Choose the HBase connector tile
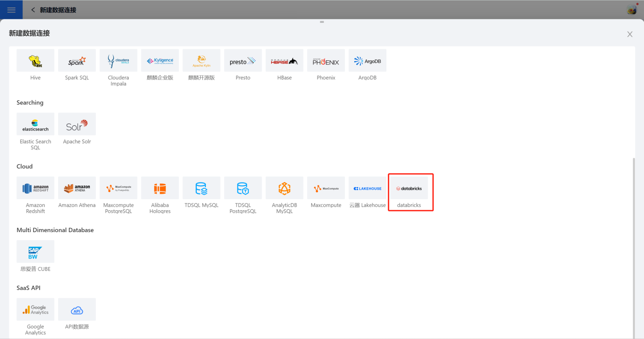Screen dimensions: 644x339 pyautogui.click(x=284, y=61)
